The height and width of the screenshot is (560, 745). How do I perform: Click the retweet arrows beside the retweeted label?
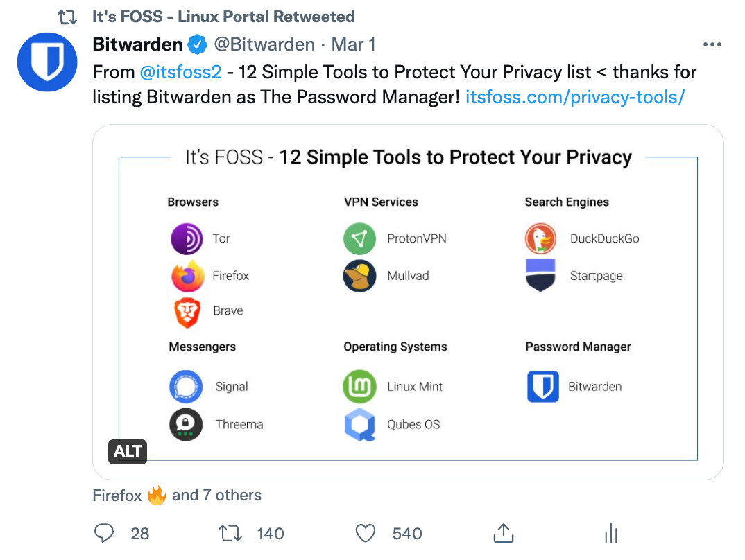point(67,17)
